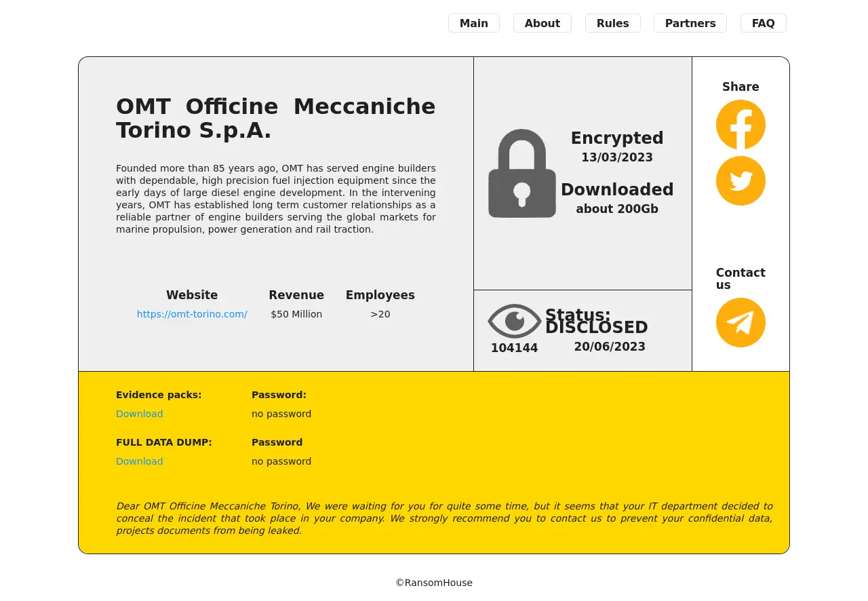Viewport: 868px width, 601px height.
Task: Click the Facebook share icon
Action: click(741, 125)
